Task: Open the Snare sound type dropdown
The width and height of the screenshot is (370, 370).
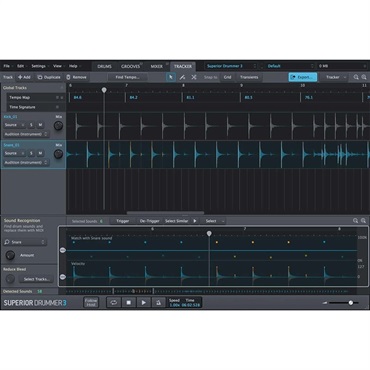Action: click(25, 242)
